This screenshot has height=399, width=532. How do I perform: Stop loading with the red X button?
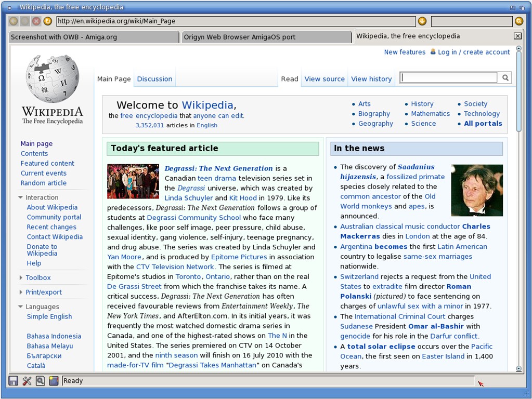point(36,21)
